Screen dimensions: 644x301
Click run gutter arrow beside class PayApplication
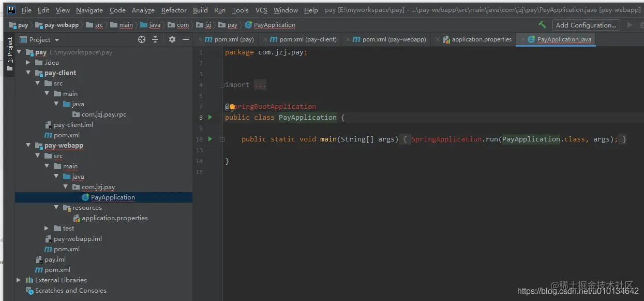pos(210,117)
